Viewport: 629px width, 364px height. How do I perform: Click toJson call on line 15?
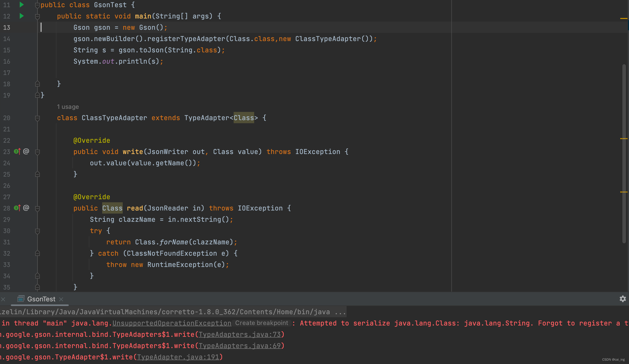151,50
